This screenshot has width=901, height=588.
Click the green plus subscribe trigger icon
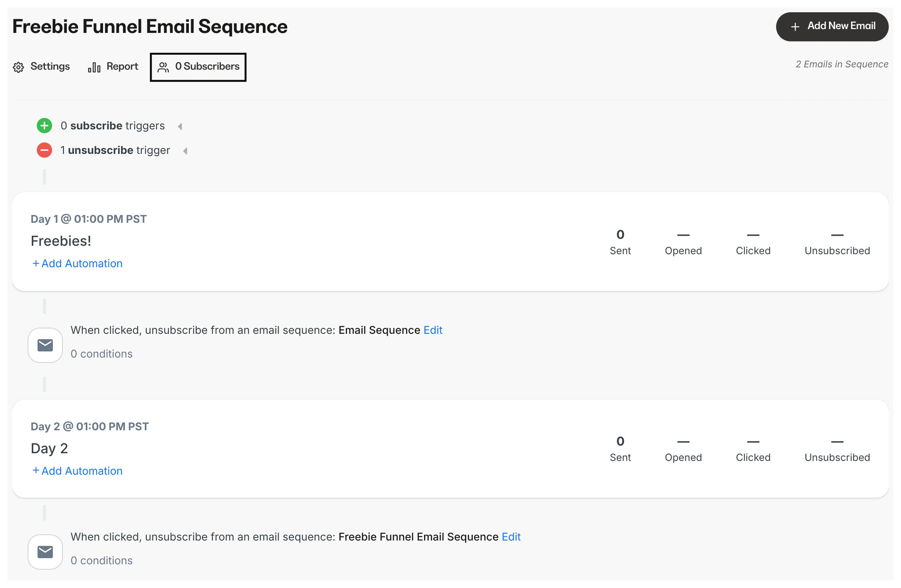44,126
